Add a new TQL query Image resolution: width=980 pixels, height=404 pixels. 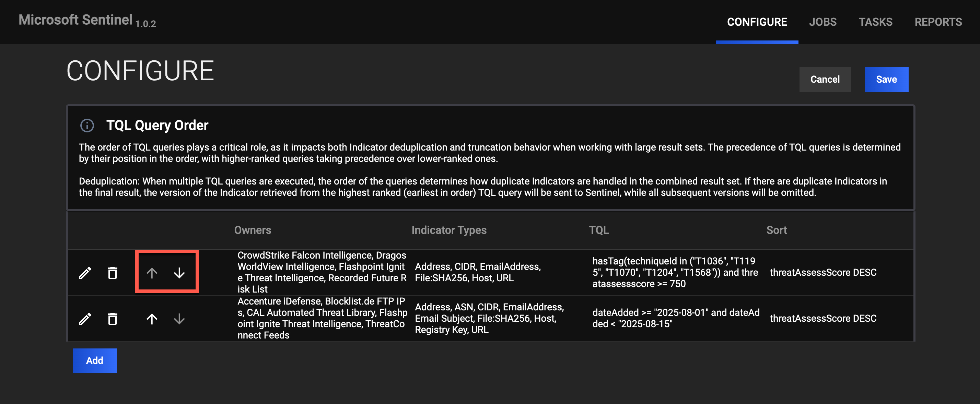pyautogui.click(x=94, y=360)
